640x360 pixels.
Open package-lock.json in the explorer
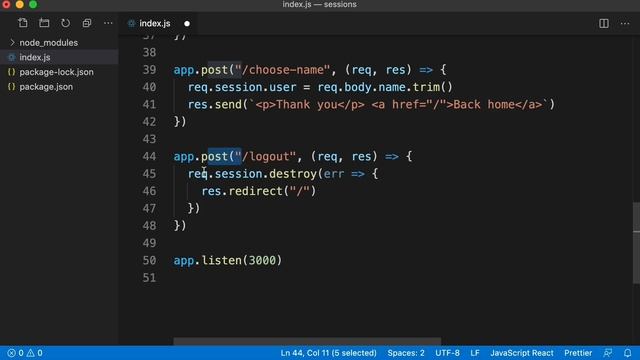[56, 72]
